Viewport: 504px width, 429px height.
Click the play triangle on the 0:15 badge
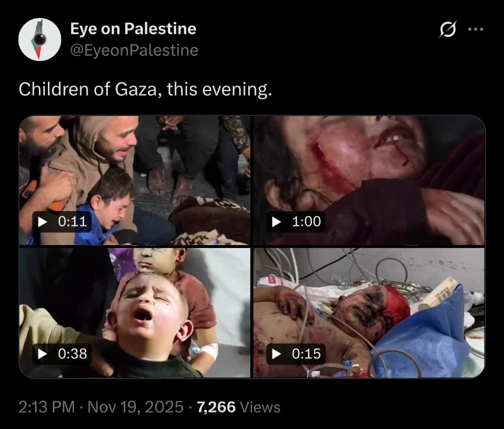click(276, 354)
